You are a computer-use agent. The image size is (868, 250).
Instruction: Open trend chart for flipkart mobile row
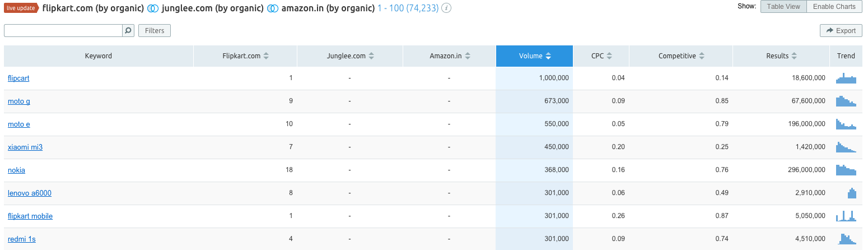pos(846,216)
